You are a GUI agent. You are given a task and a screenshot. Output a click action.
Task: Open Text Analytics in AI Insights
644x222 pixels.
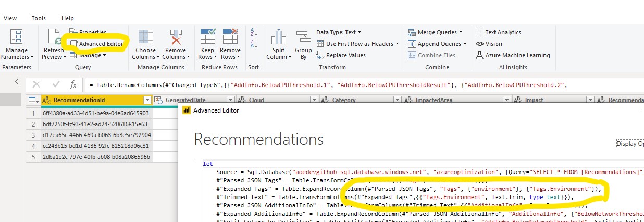[x=498, y=32]
